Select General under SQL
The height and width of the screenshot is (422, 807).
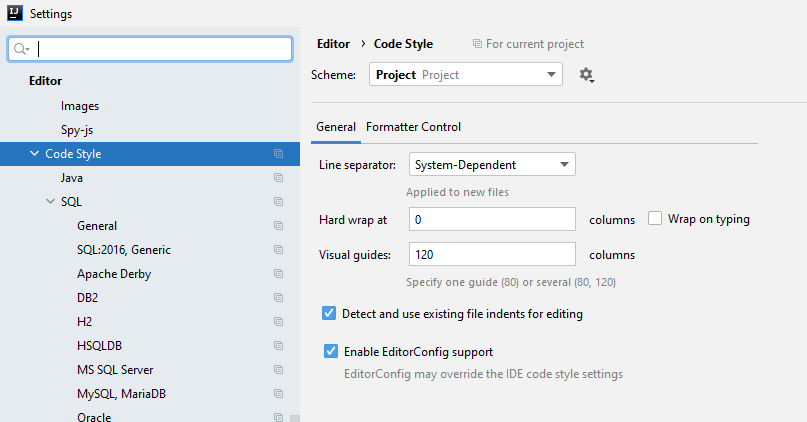pos(97,225)
